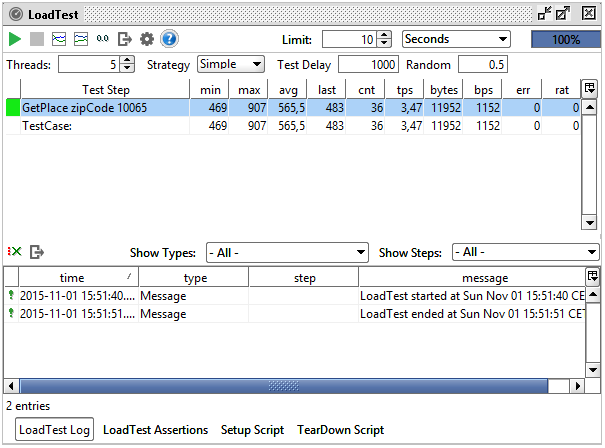Click the Threads input field
The image size is (605, 448).
(x=89, y=64)
